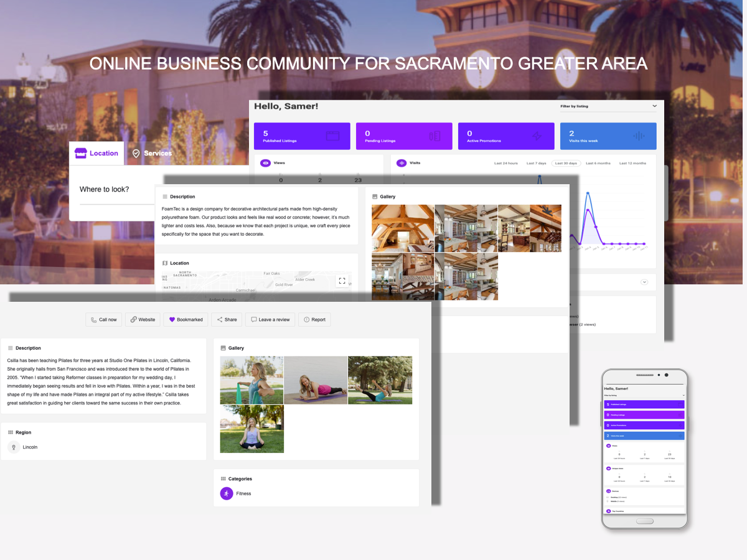The width and height of the screenshot is (747, 560).
Task: Open the timber truss attic photo
Action: [403, 228]
